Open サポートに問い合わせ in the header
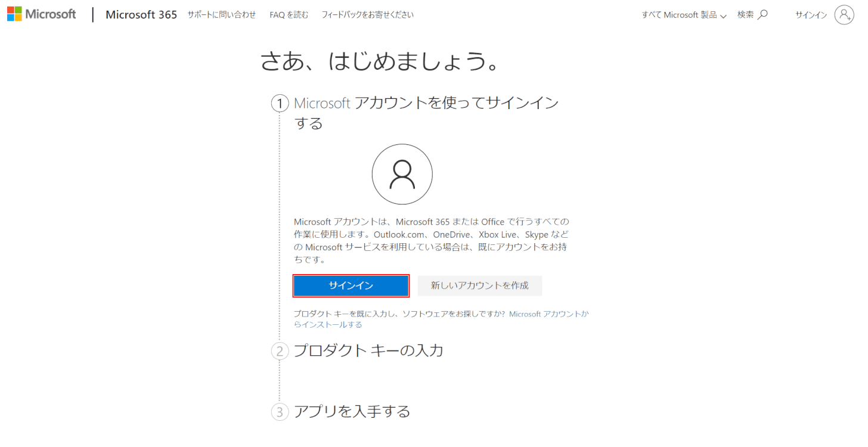The width and height of the screenshot is (868, 447). coord(222,15)
